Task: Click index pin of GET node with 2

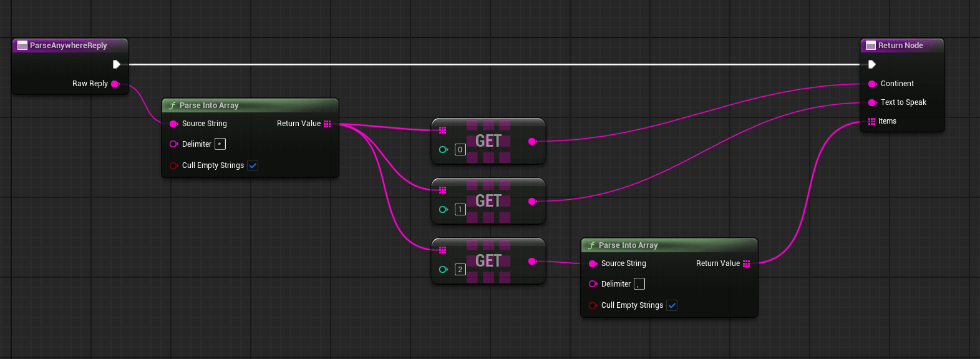Action: tap(444, 270)
